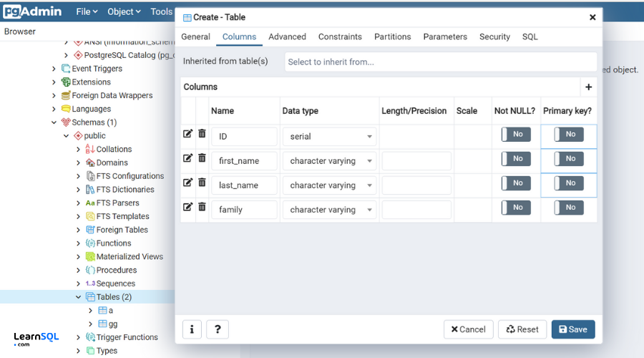Add a new column with the plus icon
The height and width of the screenshot is (358, 644).
tap(589, 87)
